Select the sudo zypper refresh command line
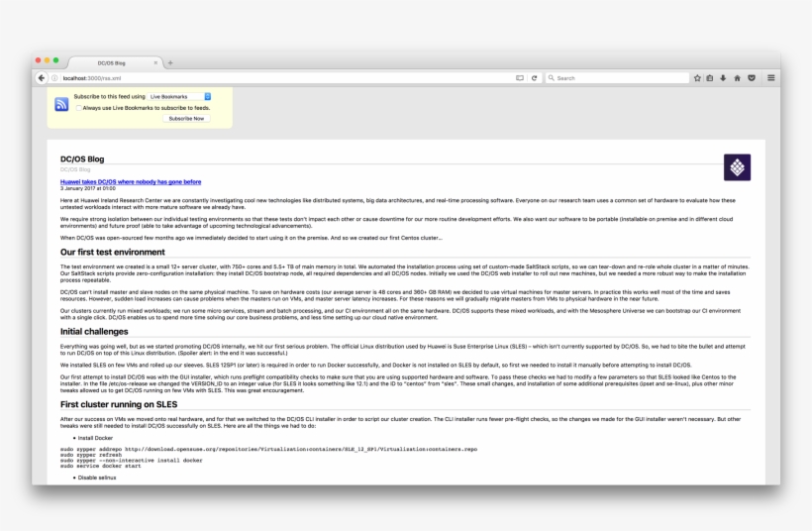 (91, 455)
